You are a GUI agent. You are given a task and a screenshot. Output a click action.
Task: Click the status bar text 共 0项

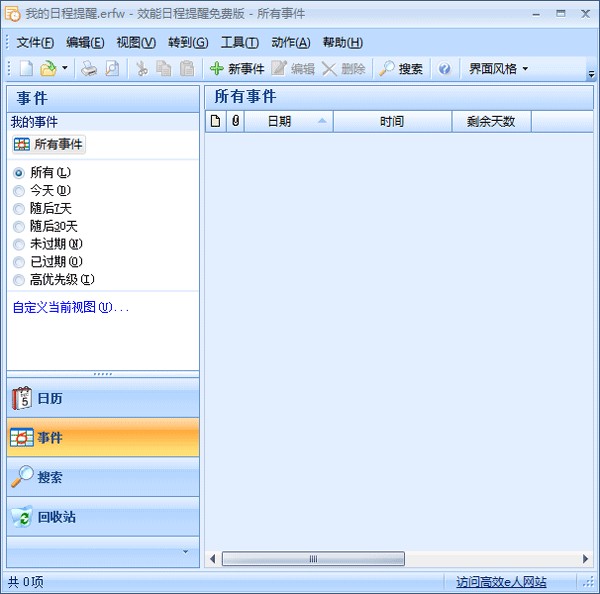(x=26, y=582)
